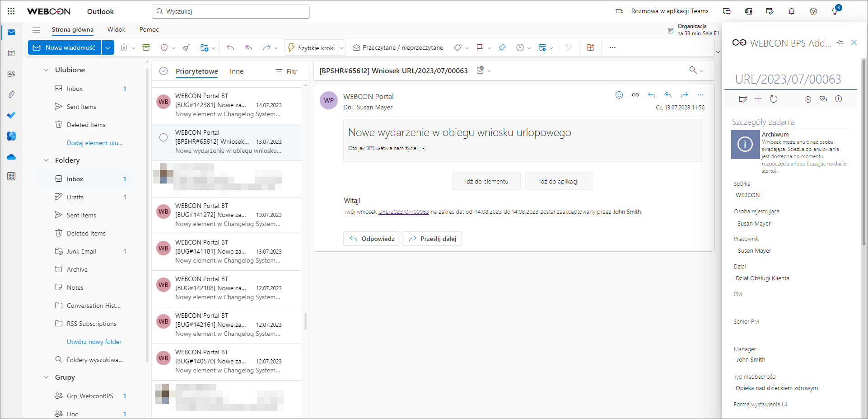
Task: Click the Wyszukaj search field
Action: click(231, 11)
